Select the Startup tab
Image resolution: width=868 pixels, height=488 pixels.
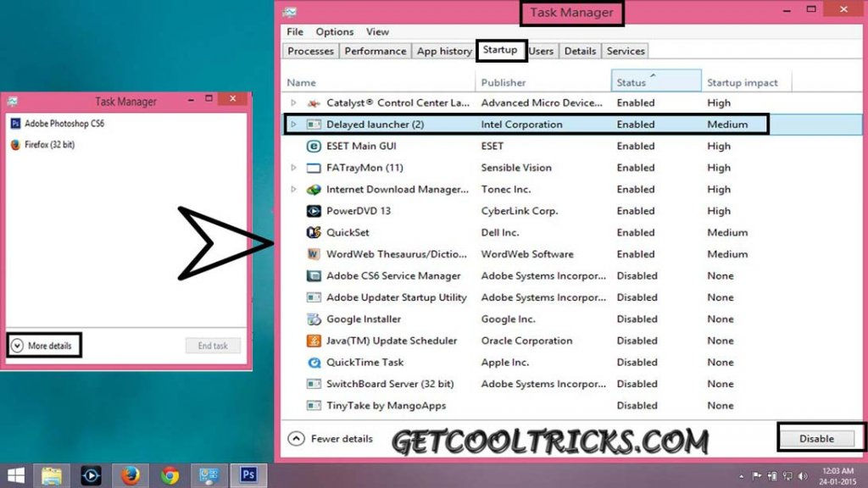tap(500, 50)
